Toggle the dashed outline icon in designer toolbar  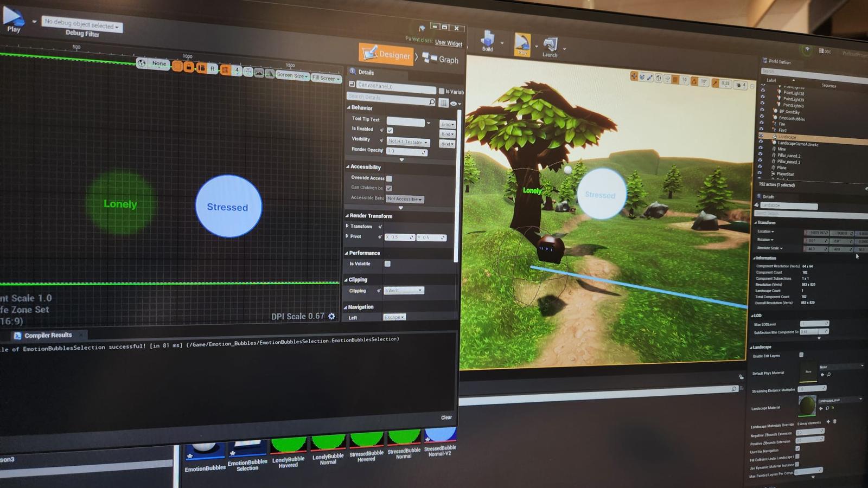coord(177,66)
